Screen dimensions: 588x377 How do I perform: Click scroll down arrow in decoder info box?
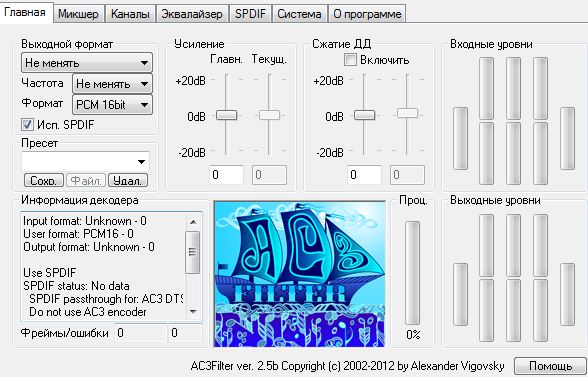click(x=193, y=312)
